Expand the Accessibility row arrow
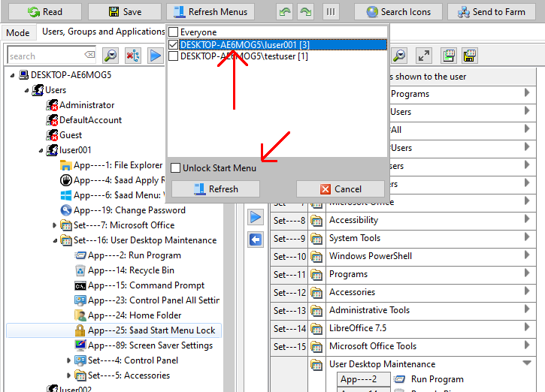 pos(527,220)
